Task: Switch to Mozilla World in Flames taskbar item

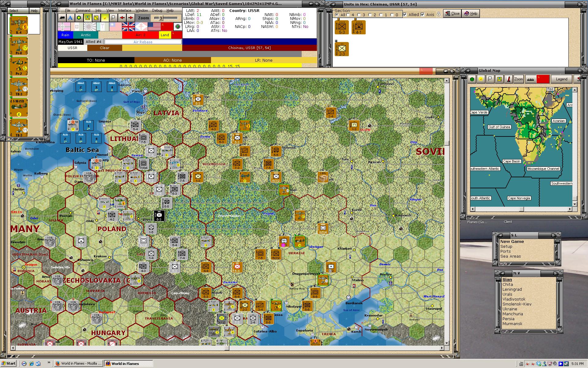Action: (x=78, y=363)
